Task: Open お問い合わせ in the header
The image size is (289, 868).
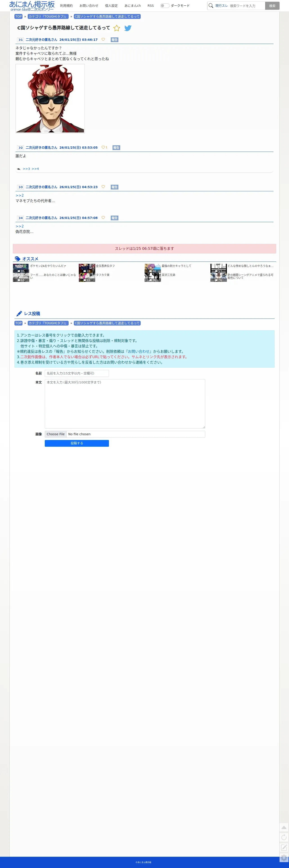Action: [89, 6]
